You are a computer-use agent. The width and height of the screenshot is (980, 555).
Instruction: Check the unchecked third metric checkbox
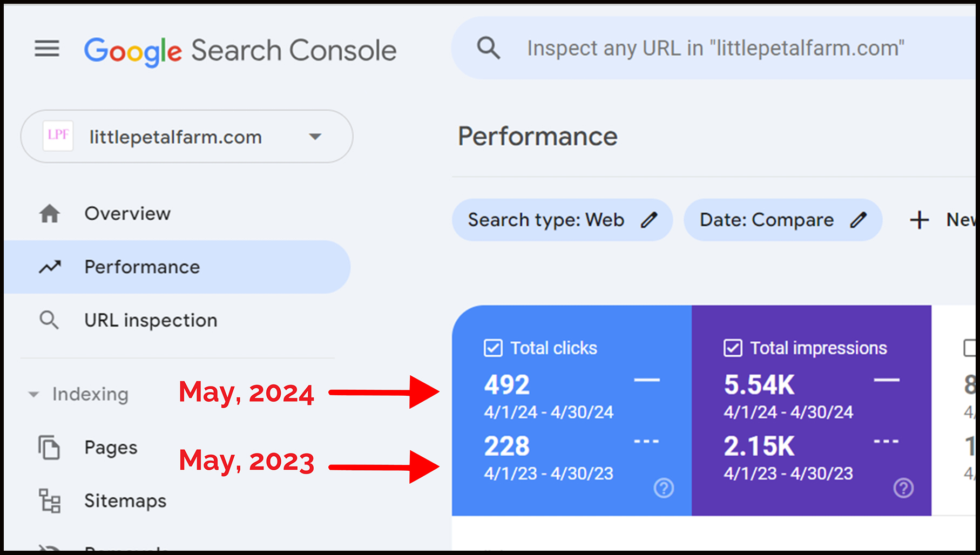(970, 348)
